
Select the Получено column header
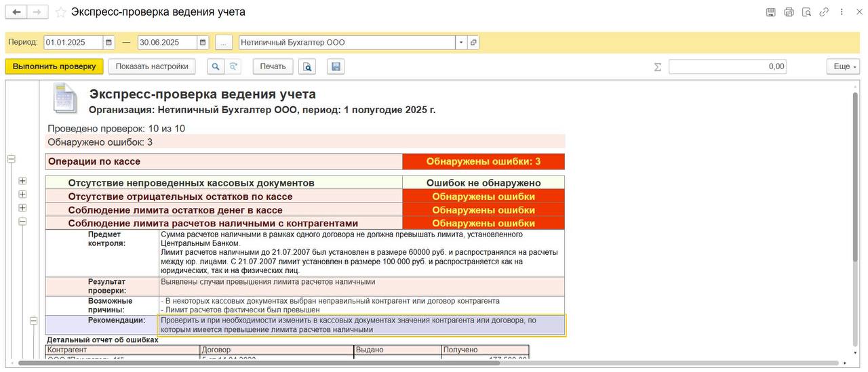coord(485,350)
